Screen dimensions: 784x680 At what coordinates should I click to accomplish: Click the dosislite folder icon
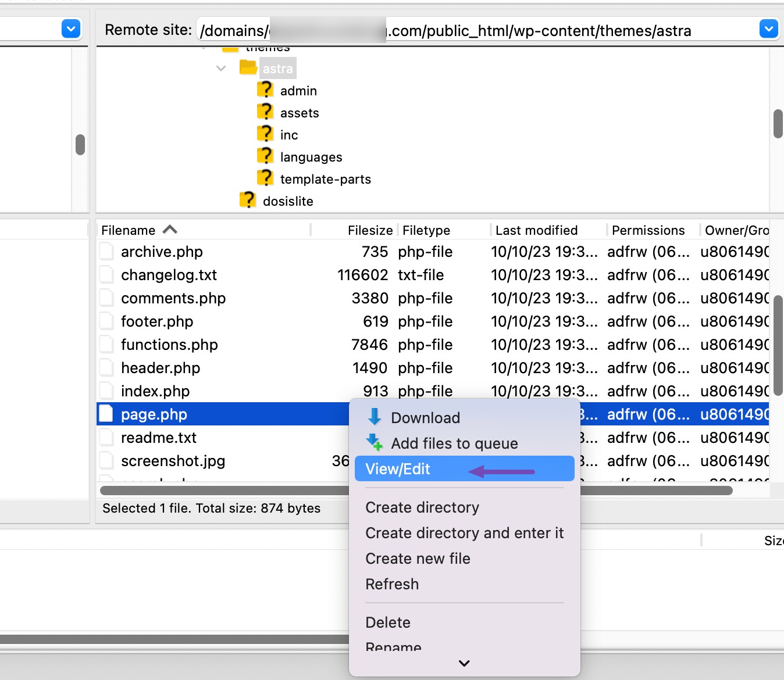click(x=248, y=200)
